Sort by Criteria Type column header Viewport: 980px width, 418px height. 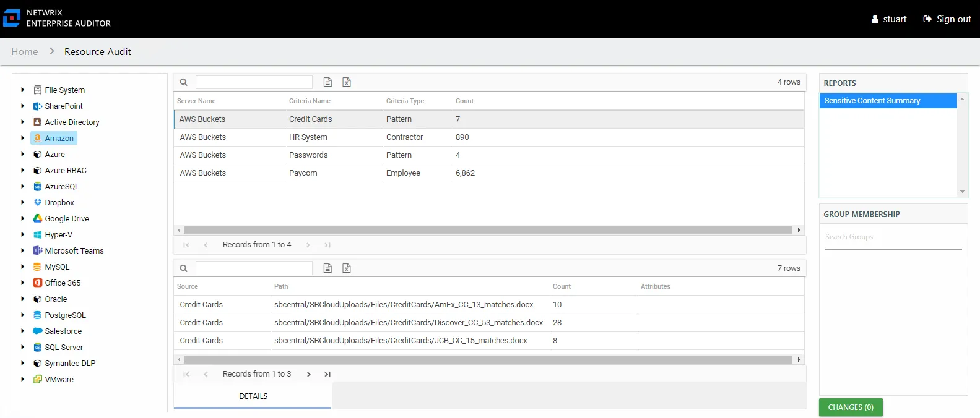point(405,101)
